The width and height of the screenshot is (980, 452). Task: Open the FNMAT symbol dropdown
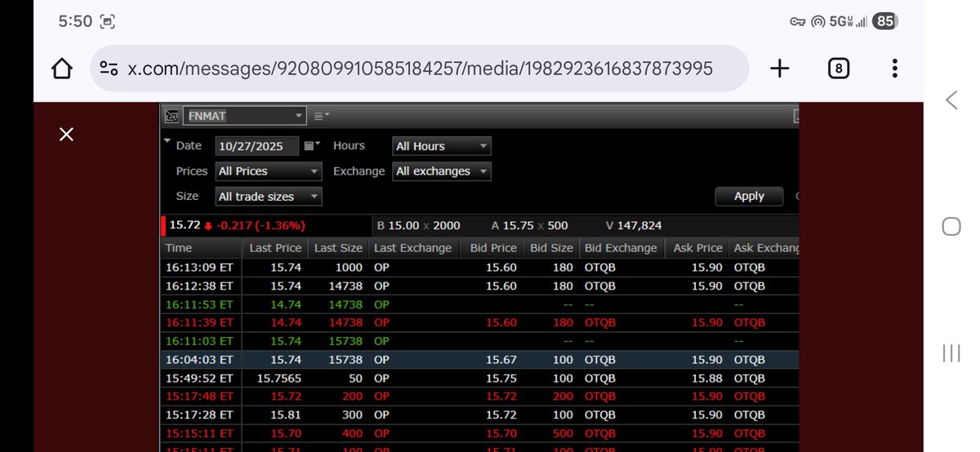coord(244,116)
